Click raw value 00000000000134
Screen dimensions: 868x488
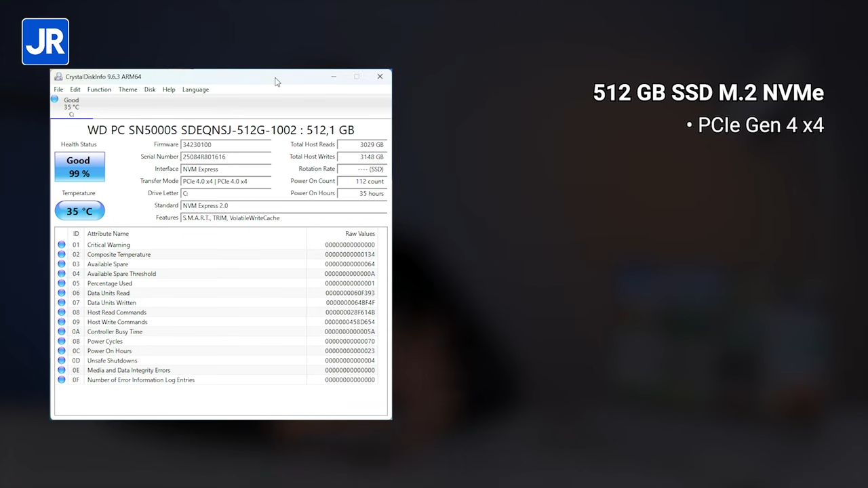[350, 254]
